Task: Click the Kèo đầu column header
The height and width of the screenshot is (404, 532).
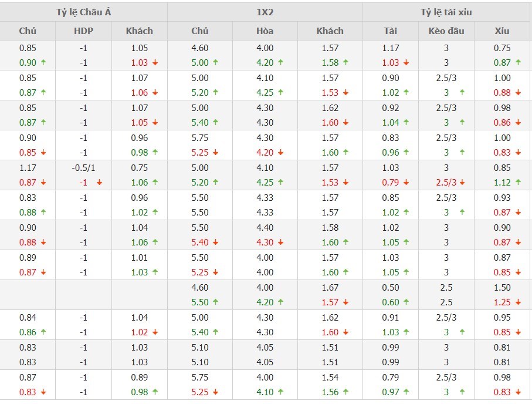Action: pyautogui.click(x=446, y=31)
